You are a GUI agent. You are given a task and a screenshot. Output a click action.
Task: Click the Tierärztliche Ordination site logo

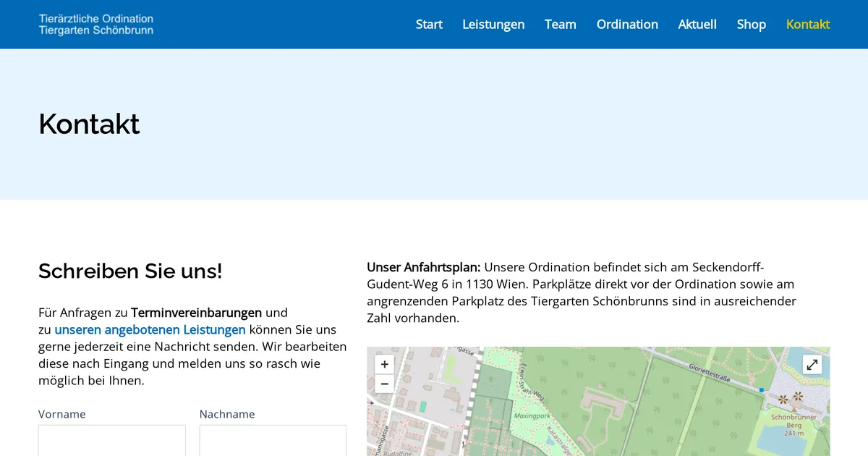click(96, 25)
